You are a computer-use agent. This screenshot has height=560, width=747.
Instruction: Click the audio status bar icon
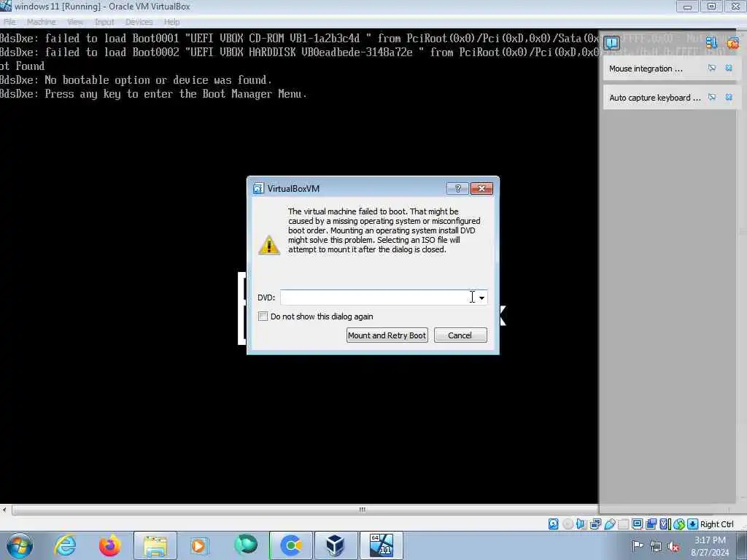tap(581, 524)
